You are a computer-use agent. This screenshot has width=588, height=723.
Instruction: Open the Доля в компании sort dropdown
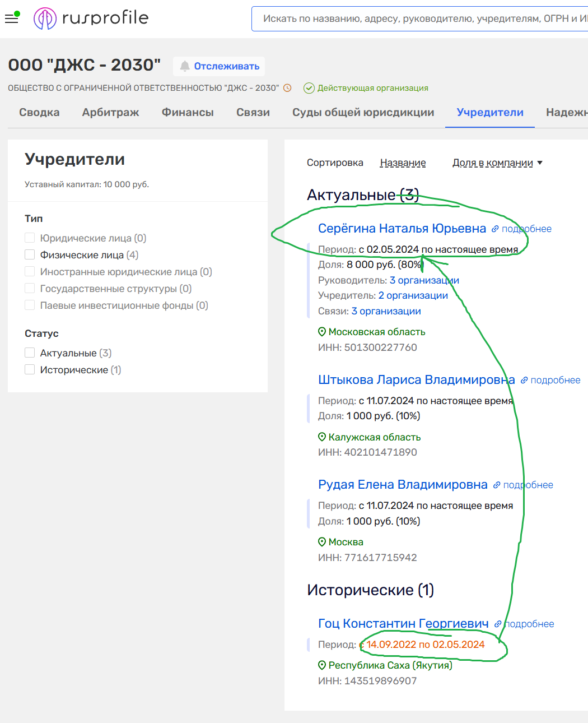click(497, 163)
